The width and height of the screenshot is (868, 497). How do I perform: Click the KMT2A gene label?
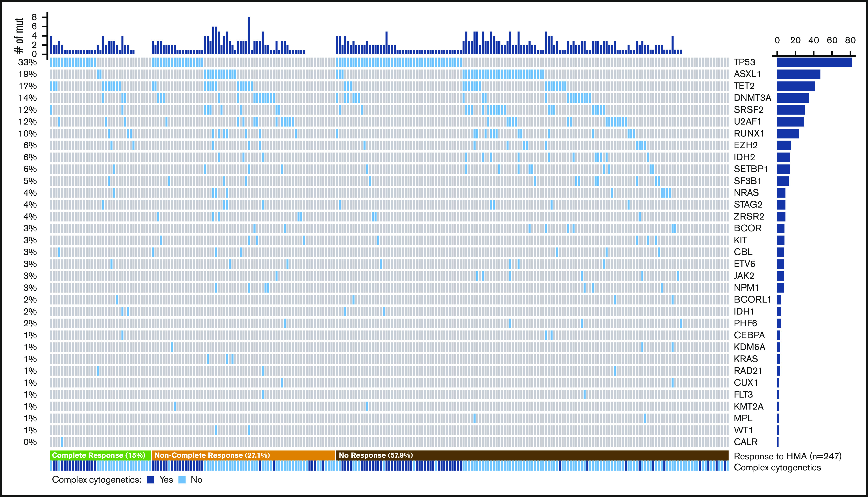(749, 406)
